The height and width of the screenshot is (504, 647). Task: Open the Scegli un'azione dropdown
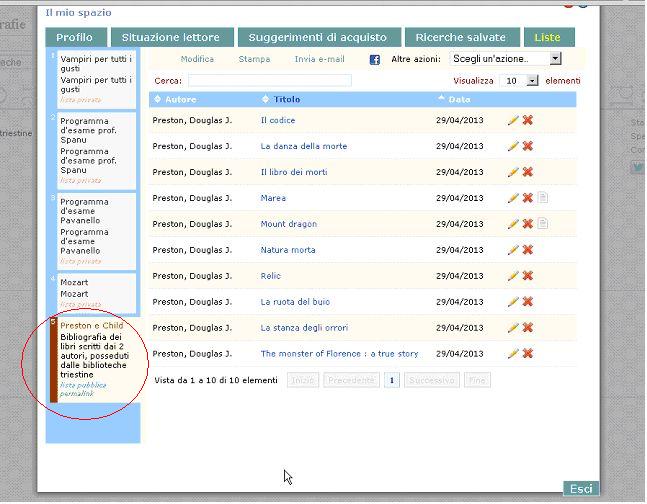pyautogui.click(x=505, y=60)
